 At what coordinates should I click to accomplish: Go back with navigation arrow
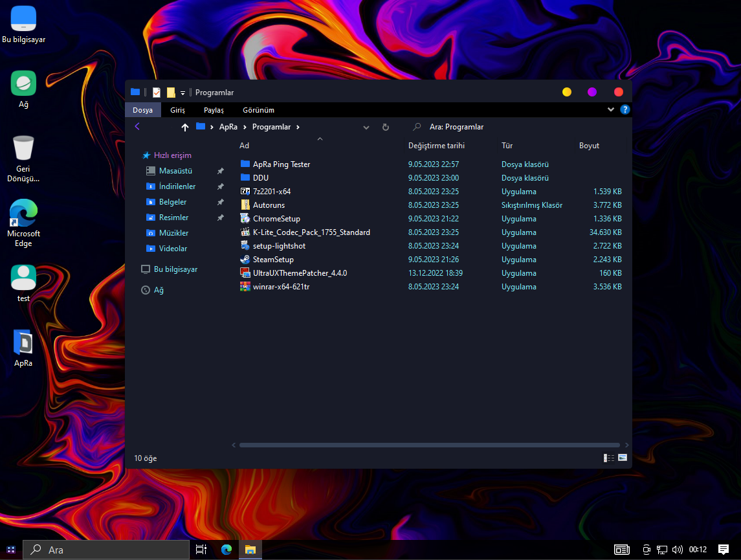click(137, 126)
